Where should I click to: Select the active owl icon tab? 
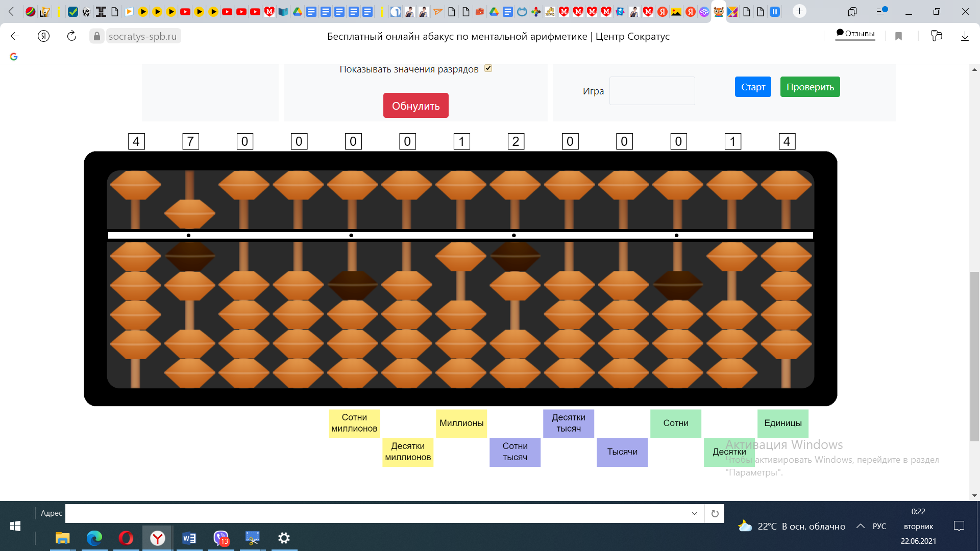[x=719, y=12]
